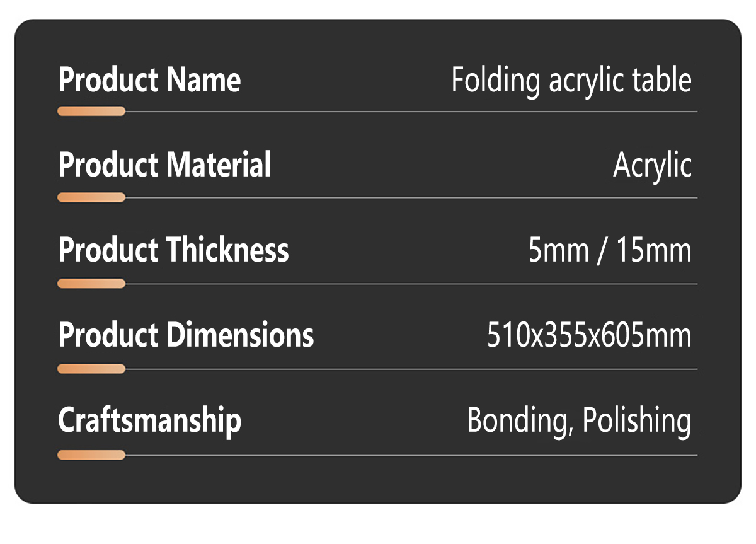Click the divider line below Folding acrylic table
This screenshot has height=544, width=756.
click(x=411, y=112)
